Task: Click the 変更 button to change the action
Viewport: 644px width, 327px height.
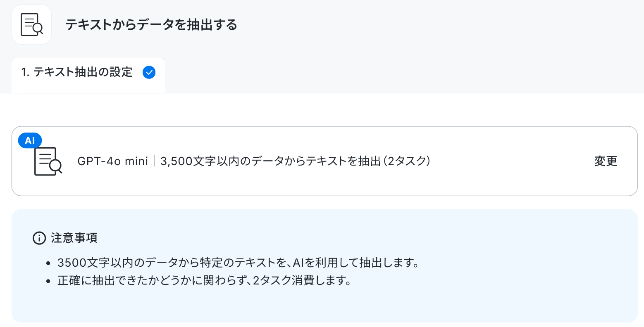Action: 606,161
